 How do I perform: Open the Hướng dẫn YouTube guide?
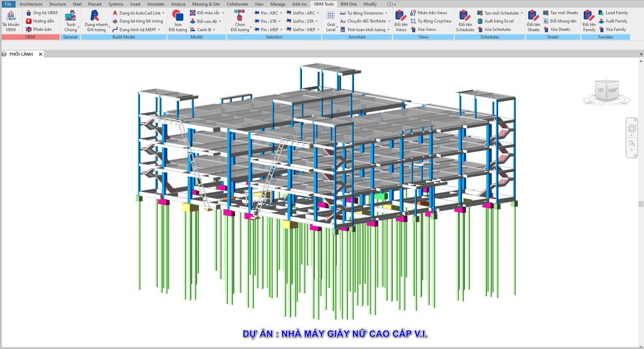point(40,21)
